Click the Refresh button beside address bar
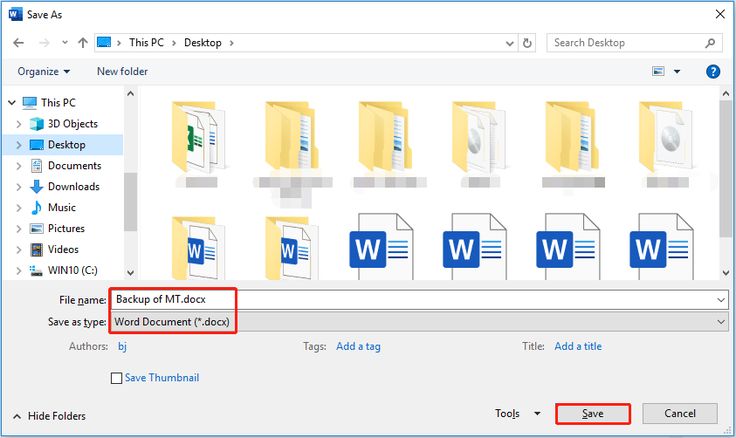This screenshot has width=736, height=438. (x=528, y=43)
